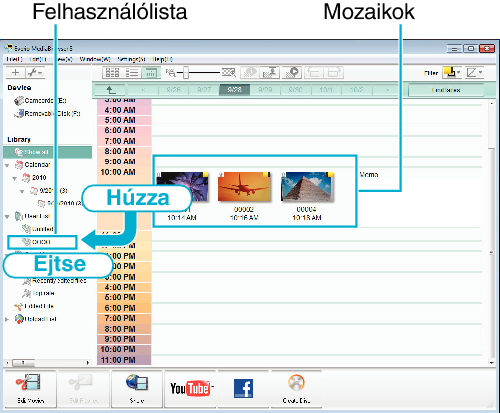The image size is (500, 413).
Task: Click the Facebook upload icon
Action: pos(243,388)
